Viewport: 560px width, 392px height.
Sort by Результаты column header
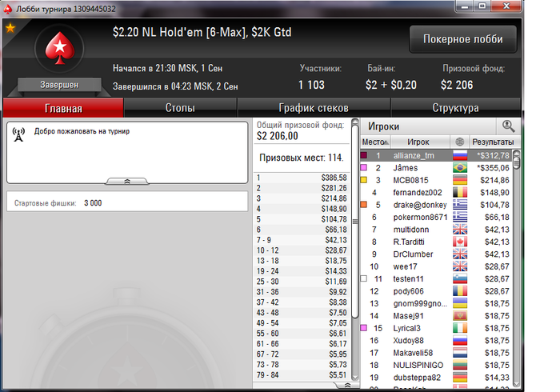pos(493,142)
